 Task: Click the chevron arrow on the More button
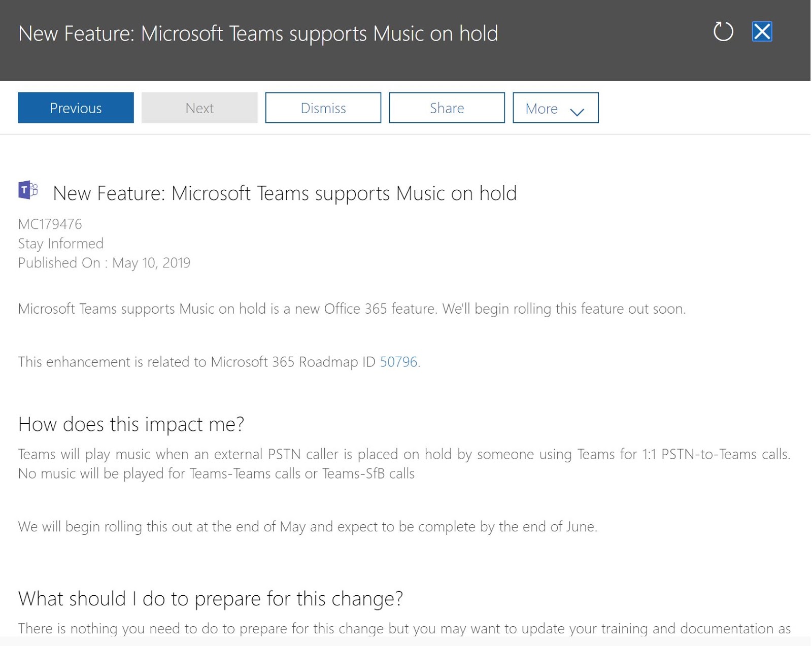[x=577, y=111]
